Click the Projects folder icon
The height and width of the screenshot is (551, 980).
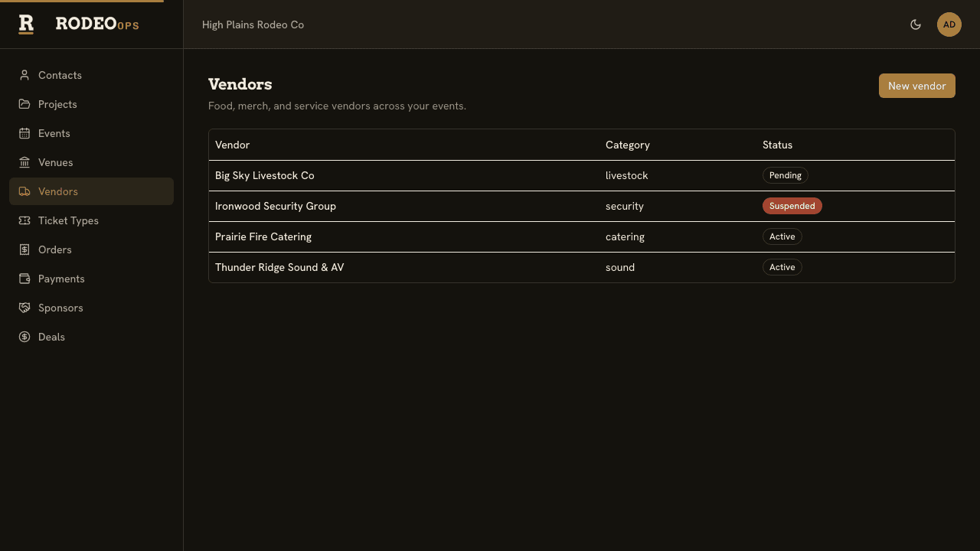(24, 104)
